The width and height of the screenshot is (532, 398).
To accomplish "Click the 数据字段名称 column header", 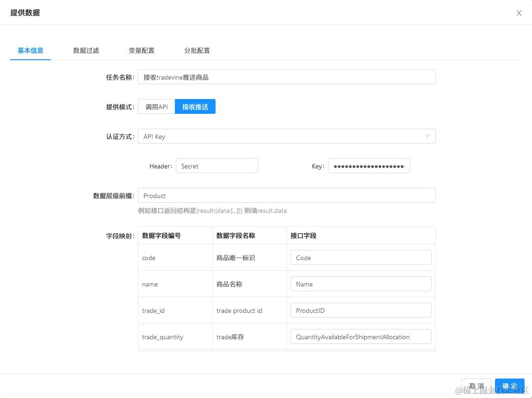I will (x=250, y=236).
